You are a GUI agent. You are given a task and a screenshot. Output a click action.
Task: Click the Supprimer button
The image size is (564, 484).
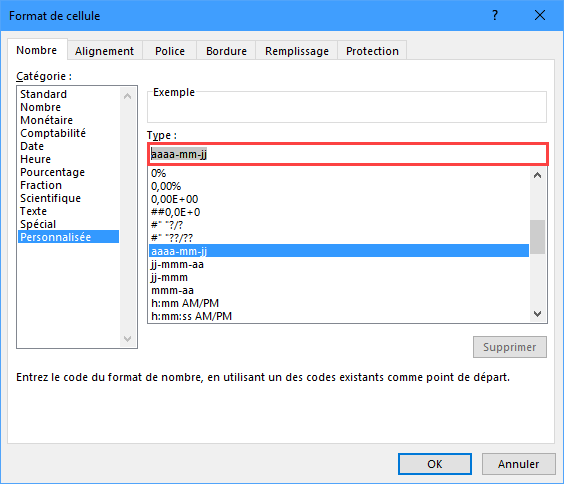pos(510,347)
